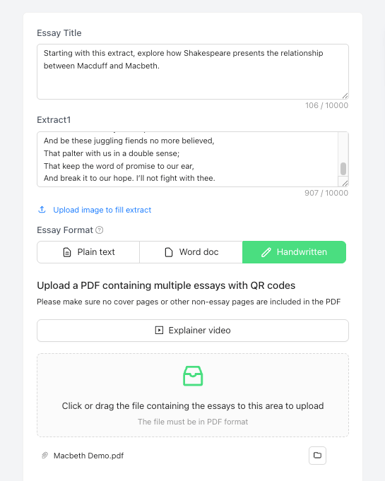Click the upload arrow icon beside fill extract
Image resolution: width=385 pixels, height=481 pixels.
[42, 210]
